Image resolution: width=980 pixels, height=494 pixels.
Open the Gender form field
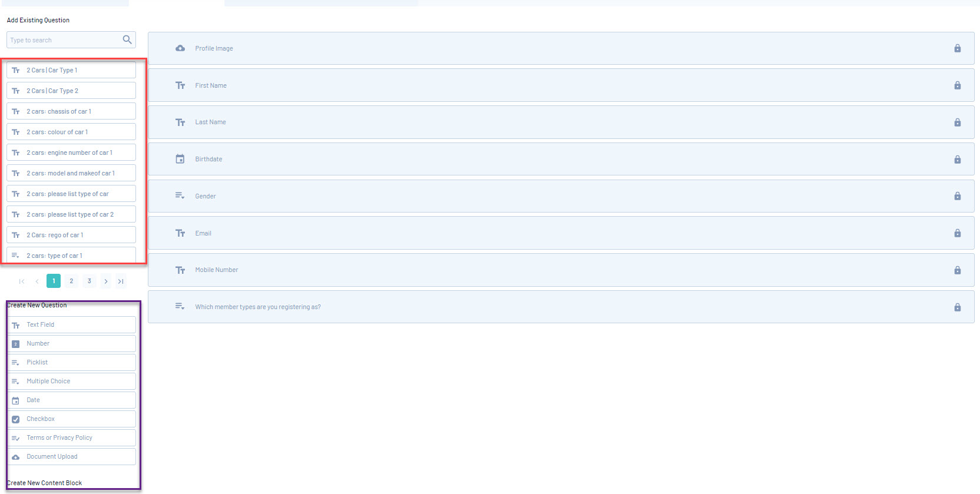pos(561,196)
